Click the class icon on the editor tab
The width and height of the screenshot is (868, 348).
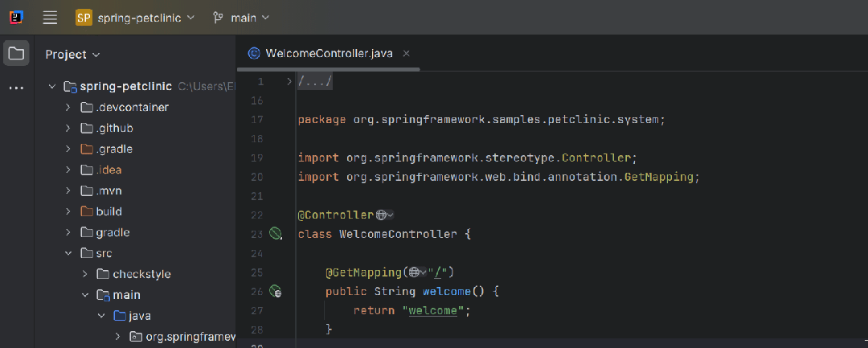point(253,54)
